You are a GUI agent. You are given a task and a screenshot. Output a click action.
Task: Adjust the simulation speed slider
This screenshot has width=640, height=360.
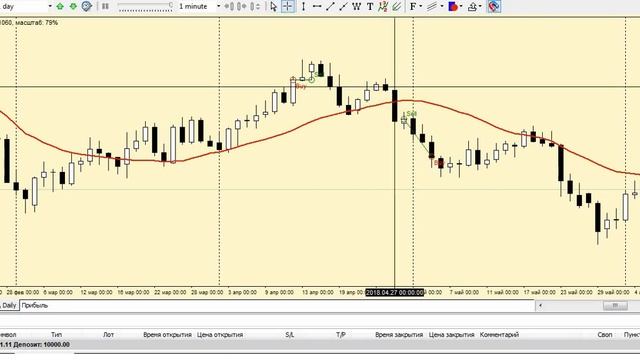[x=145, y=7]
